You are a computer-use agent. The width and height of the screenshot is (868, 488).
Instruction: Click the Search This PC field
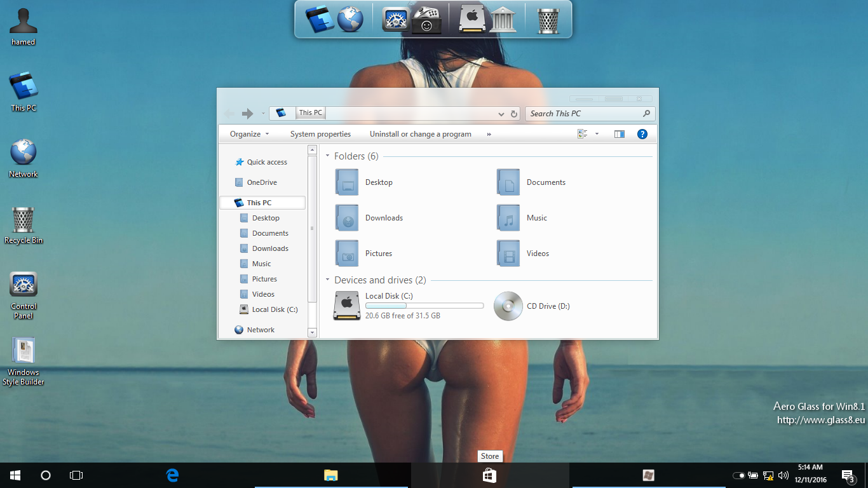(x=583, y=114)
